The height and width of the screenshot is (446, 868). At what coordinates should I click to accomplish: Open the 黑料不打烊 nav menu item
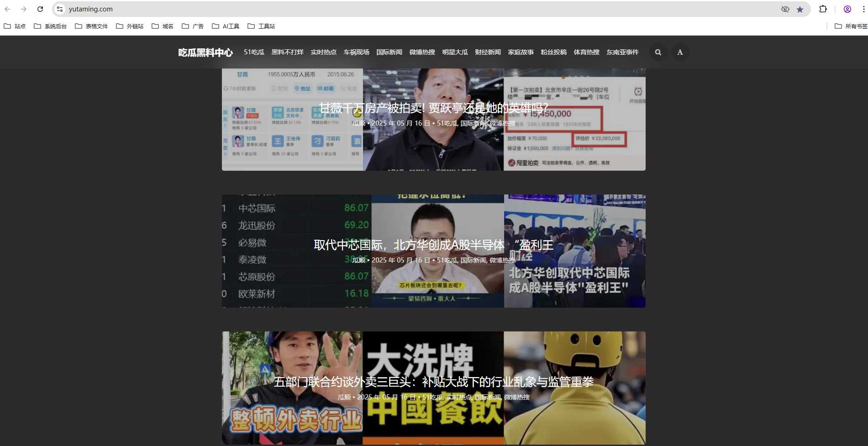tap(287, 52)
